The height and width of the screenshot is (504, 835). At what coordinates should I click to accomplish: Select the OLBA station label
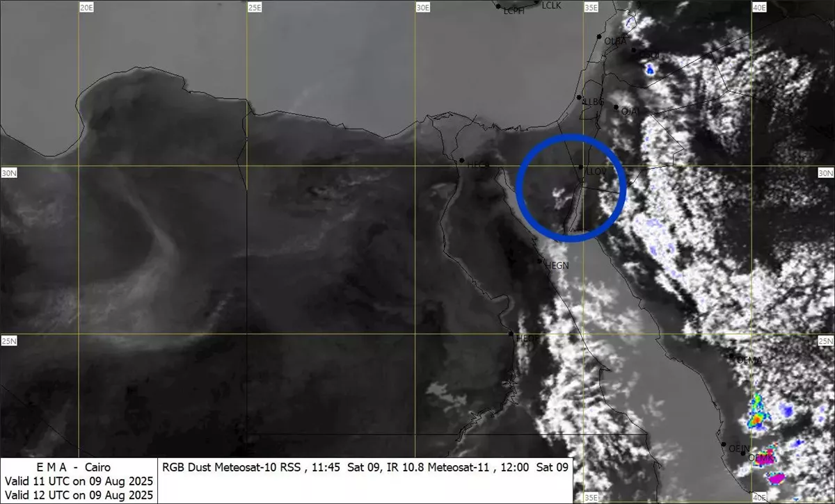coord(615,42)
